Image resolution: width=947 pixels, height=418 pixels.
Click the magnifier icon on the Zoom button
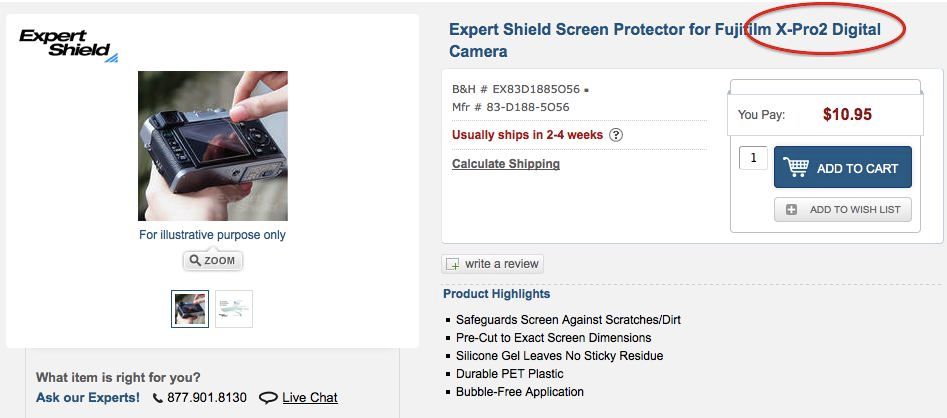click(194, 260)
